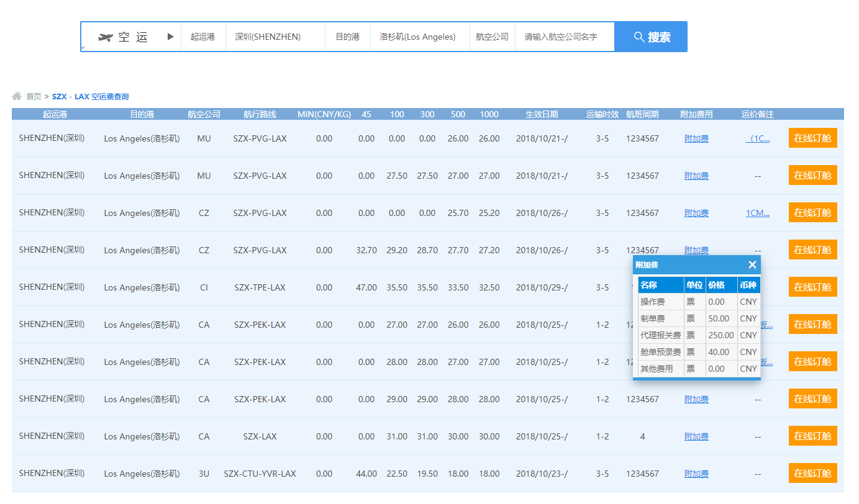Open the (1C... 运价备注 link in first MU row
The height and width of the screenshot is (504, 859).
pyautogui.click(x=758, y=138)
